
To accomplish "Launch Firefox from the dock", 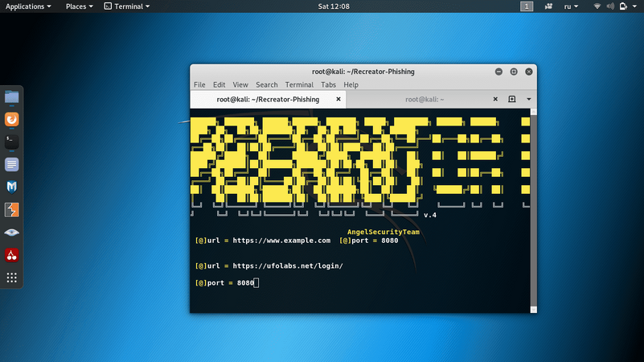I will (x=11, y=119).
